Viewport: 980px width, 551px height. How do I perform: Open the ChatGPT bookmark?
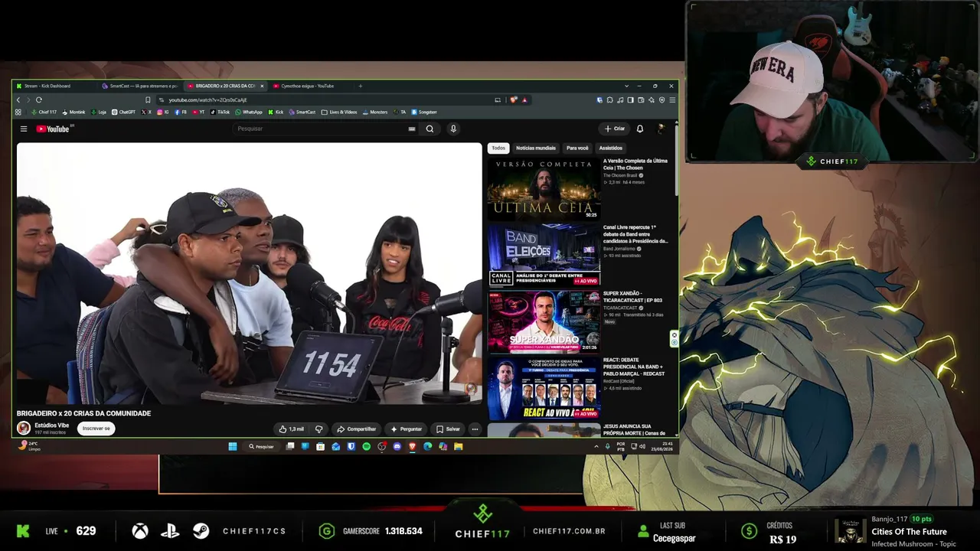[124, 112]
